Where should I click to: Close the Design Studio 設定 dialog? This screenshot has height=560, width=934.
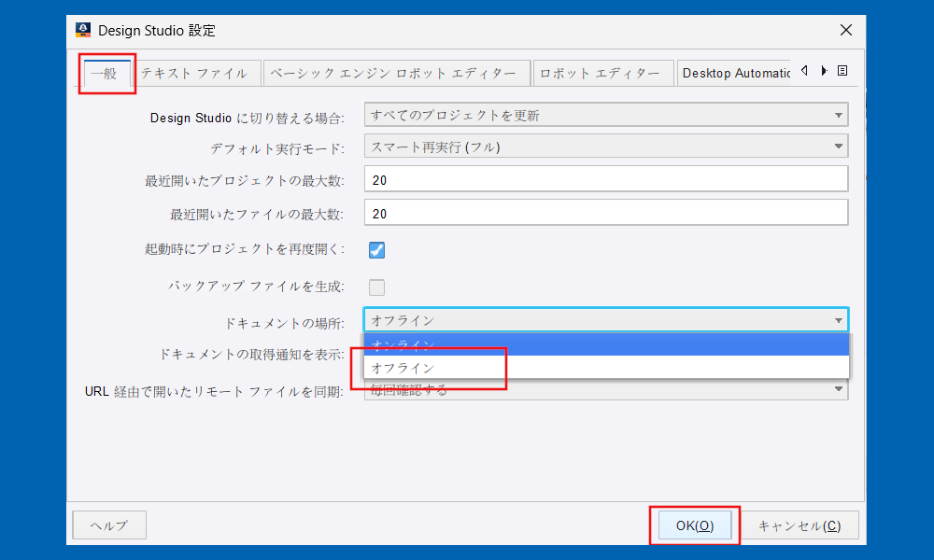coord(846,31)
